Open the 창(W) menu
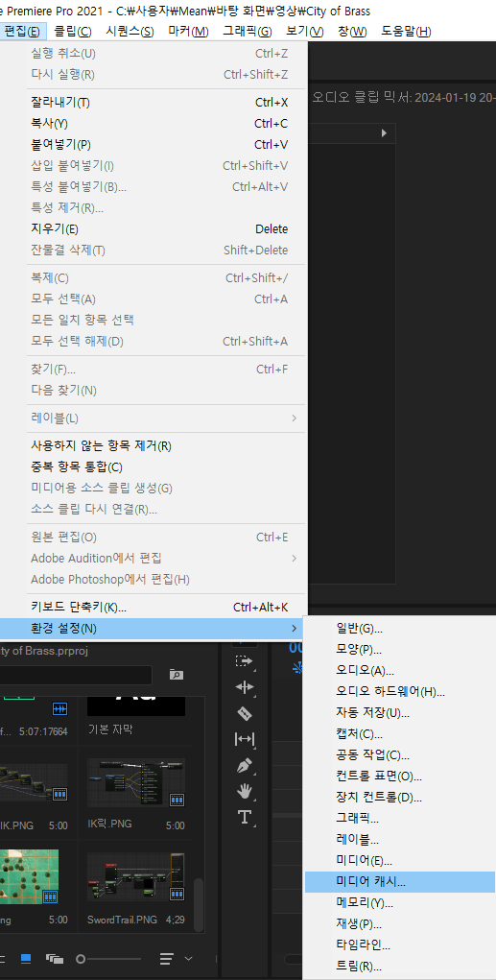496x980 pixels. pos(352,32)
